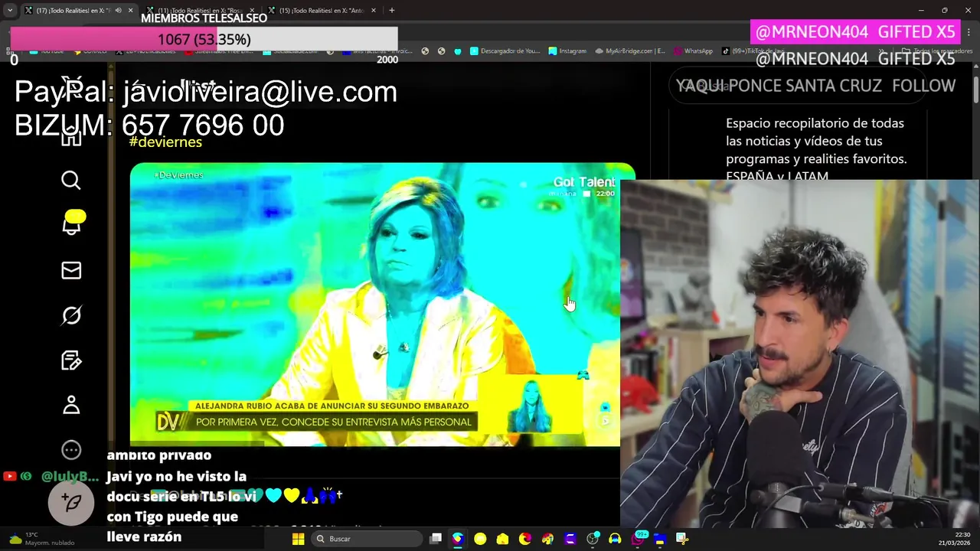Open Task View in the taskbar

pos(436,539)
